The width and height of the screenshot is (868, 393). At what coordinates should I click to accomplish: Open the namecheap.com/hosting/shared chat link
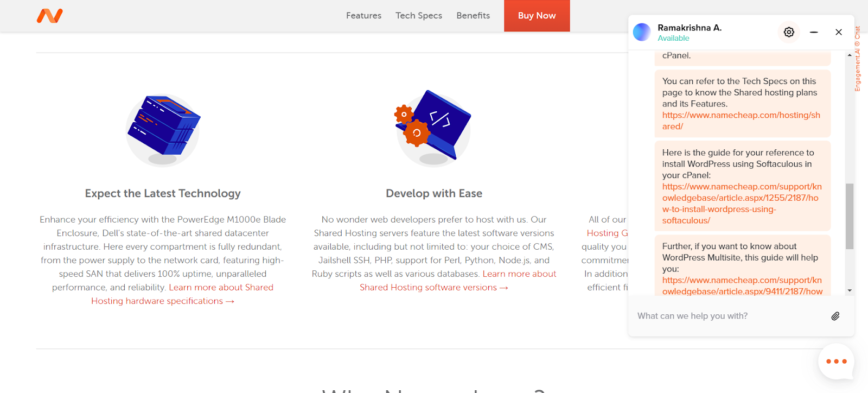coord(741,121)
